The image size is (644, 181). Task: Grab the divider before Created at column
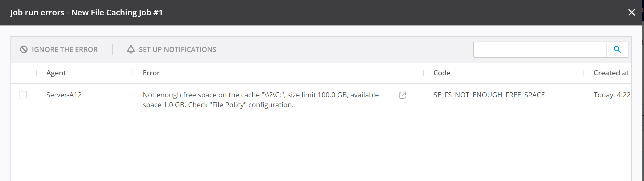click(584, 73)
